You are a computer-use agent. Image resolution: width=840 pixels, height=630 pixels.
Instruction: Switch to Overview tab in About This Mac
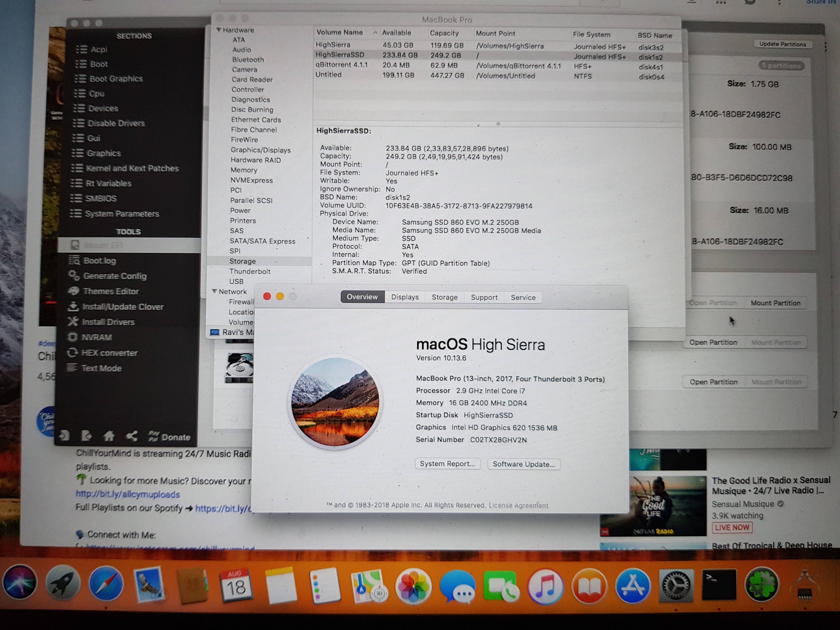click(x=362, y=297)
